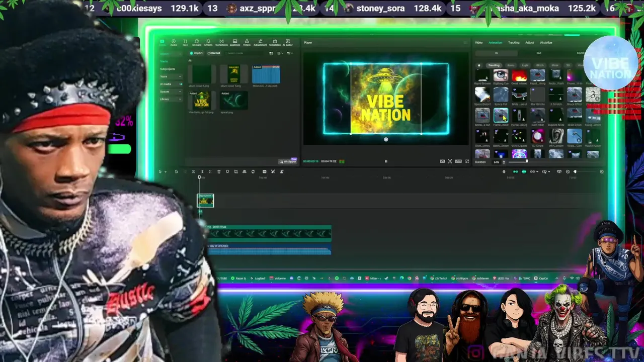
Task: Switch to the Video tab in inspector
Action: tap(478, 43)
